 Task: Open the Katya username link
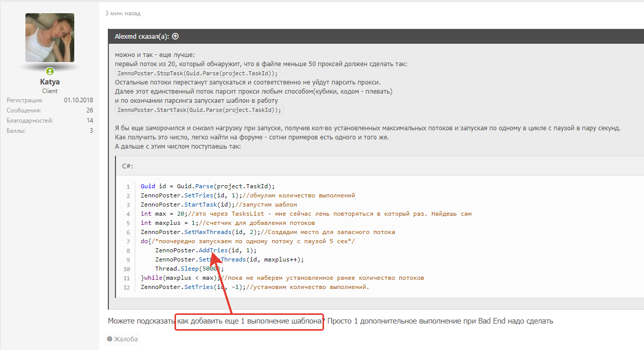[50, 82]
